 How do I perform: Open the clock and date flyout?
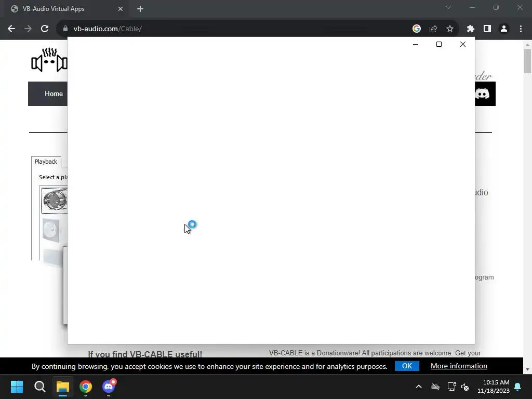click(494, 387)
